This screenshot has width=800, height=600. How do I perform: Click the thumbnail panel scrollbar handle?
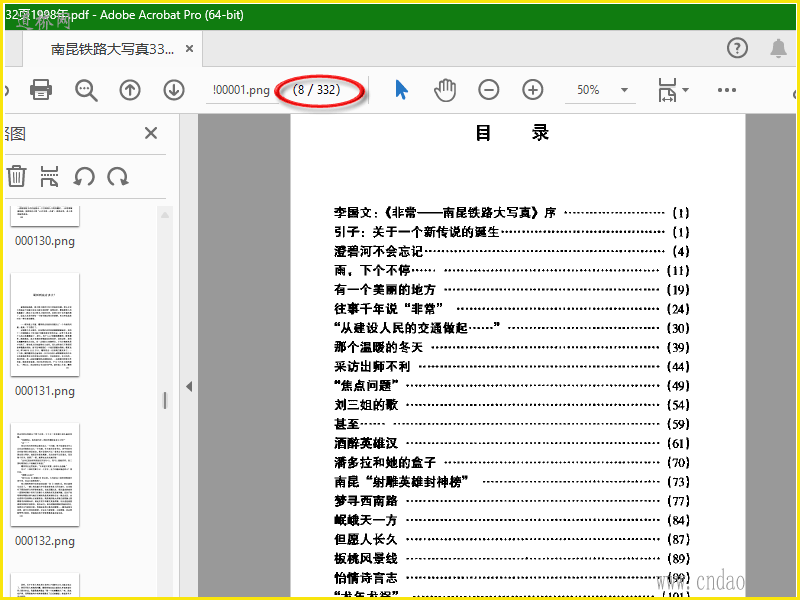[x=165, y=401]
